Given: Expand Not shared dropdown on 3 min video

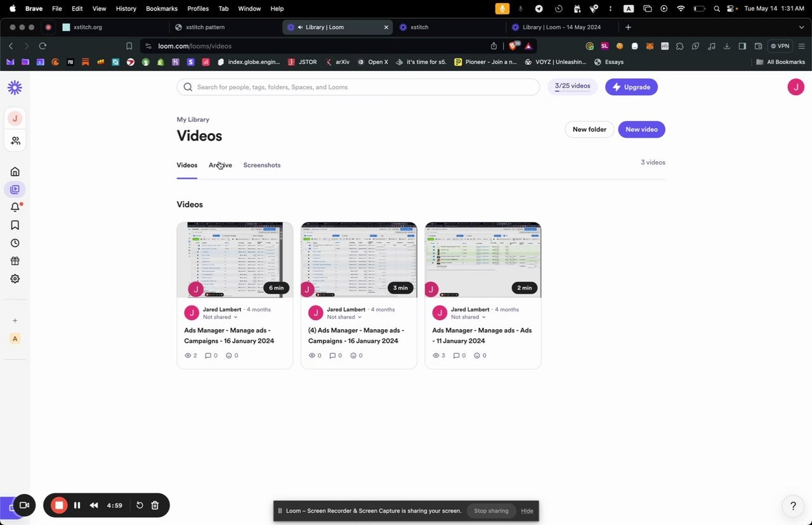Looking at the screenshot, I should (344, 317).
